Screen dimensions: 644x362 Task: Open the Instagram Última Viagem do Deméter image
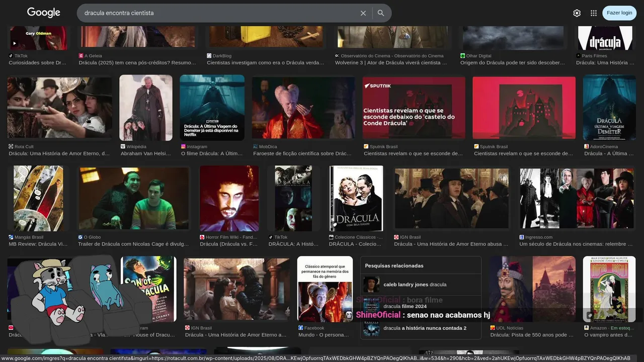point(212,108)
